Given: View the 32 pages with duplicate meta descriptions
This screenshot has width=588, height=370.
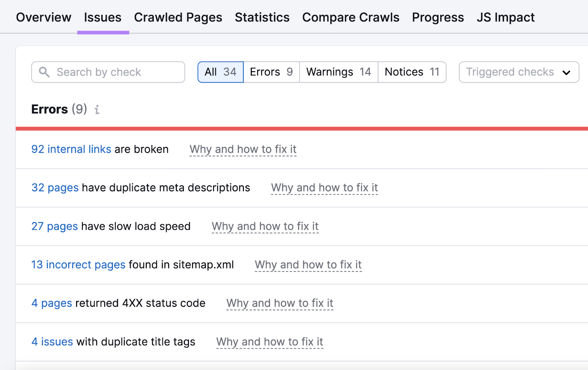Looking at the screenshot, I should click(55, 188).
